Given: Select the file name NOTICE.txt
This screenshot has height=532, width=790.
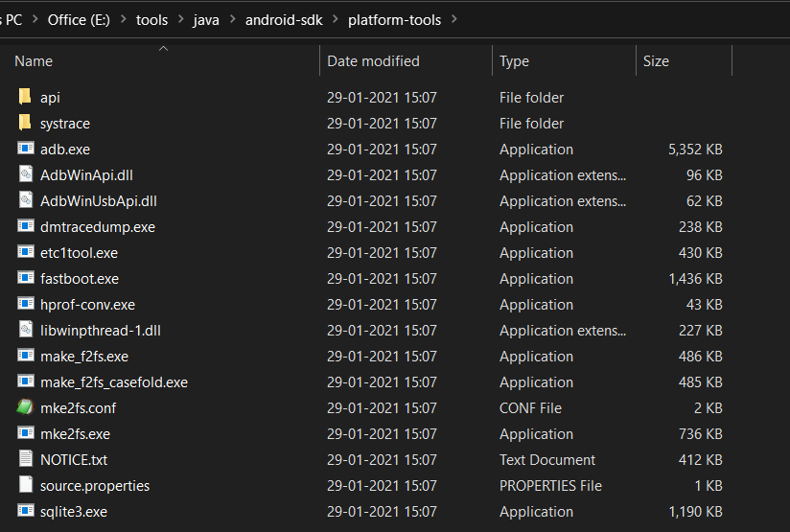Looking at the screenshot, I should tap(74, 460).
